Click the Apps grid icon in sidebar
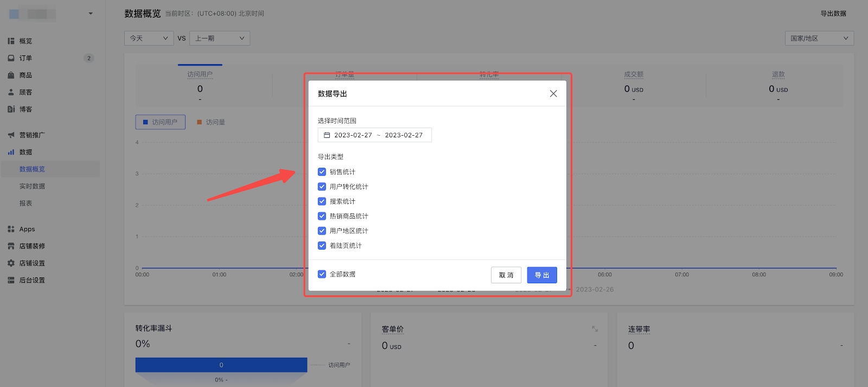The height and width of the screenshot is (387, 868). click(x=11, y=229)
